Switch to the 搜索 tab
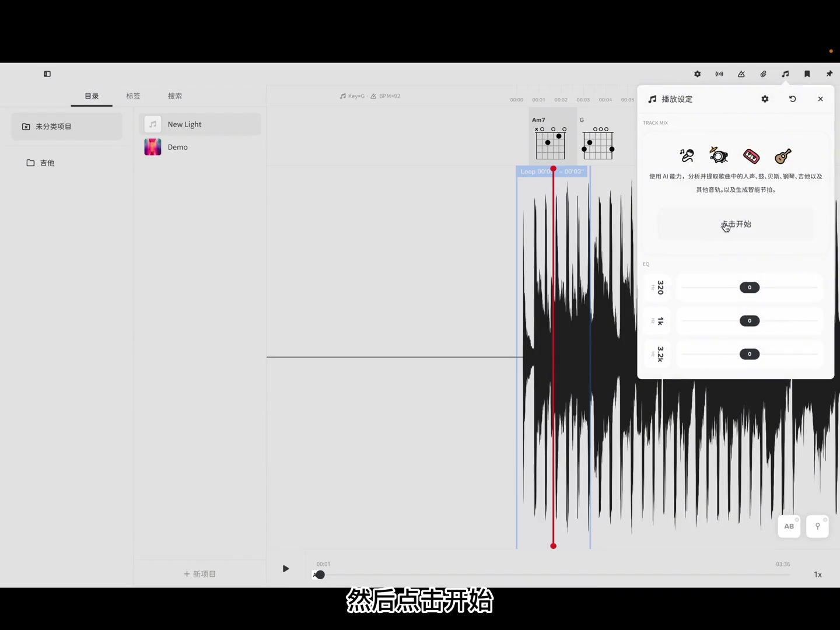 [x=175, y=96]
